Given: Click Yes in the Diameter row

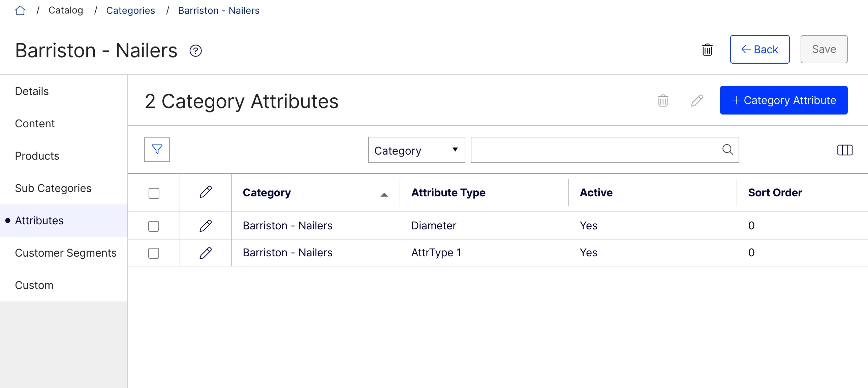Looking at the screenshot, I should click(x=588, y=226).
